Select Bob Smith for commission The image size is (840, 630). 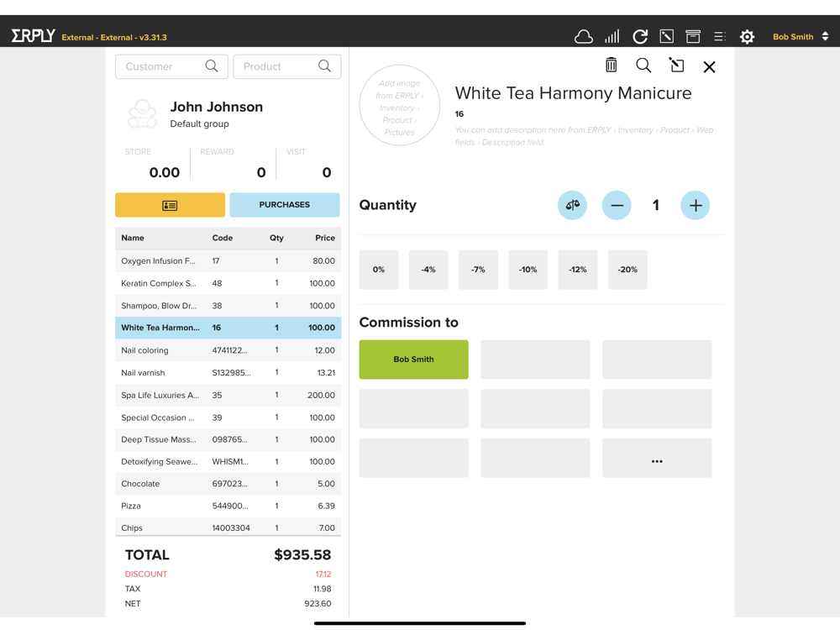pyautogui.click(x=413, y=360)
